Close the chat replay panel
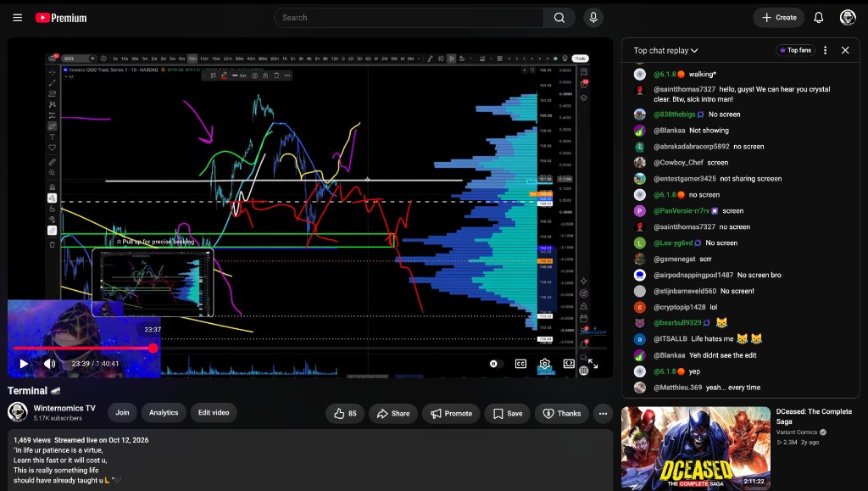 coord(845,50)
